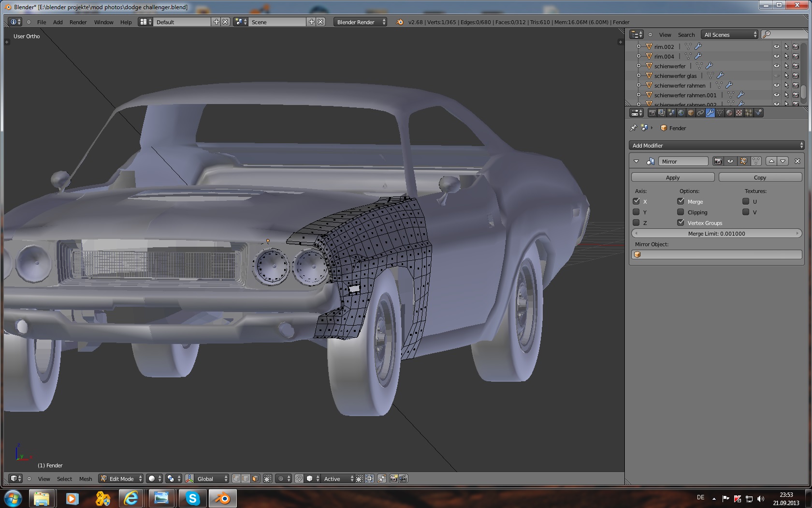Open the Add menu
The width and height of the screenshot is (812, 508).
click(x=58, y=22)
